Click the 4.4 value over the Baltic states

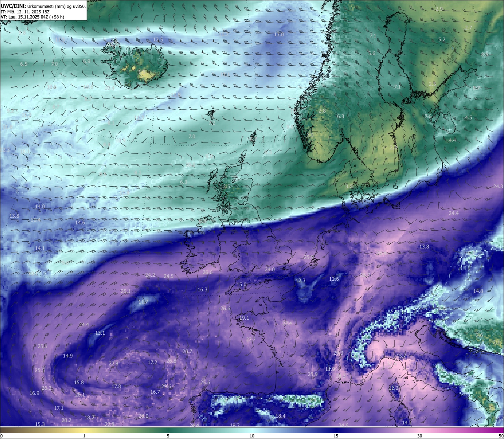point(452,141)
